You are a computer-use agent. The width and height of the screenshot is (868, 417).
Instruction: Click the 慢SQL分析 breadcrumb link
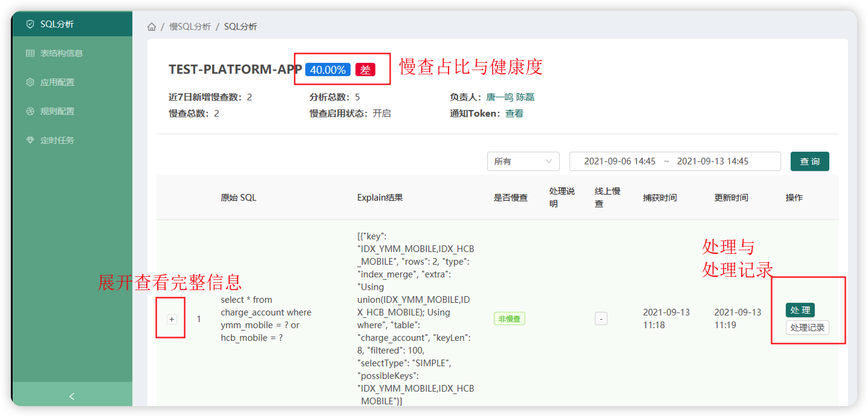190,27
